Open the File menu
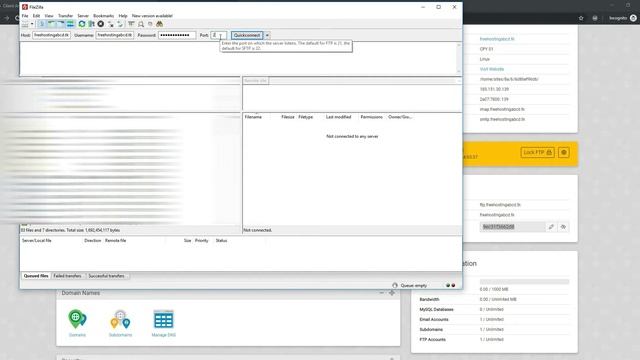Viewport: 640px width, 360px height. pos(25,16)
